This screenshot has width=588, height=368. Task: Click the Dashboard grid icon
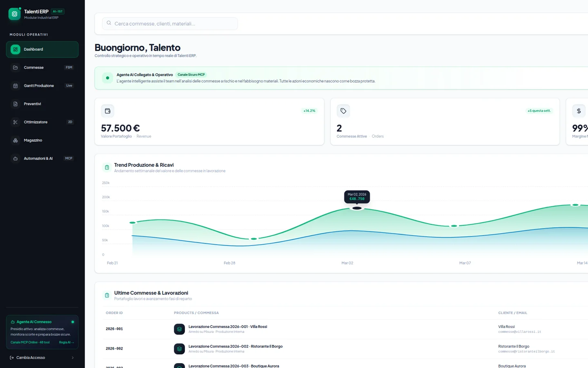click(16, 49)
